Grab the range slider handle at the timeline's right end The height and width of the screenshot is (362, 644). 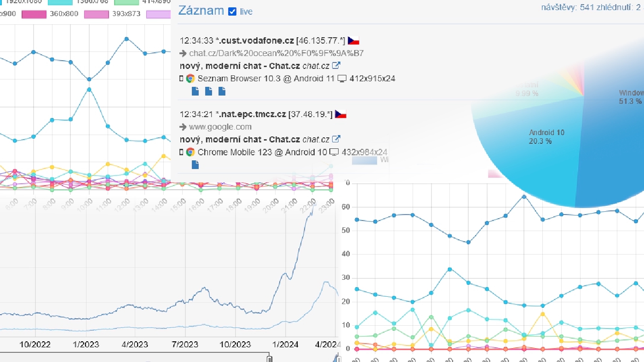pos(338,359)
